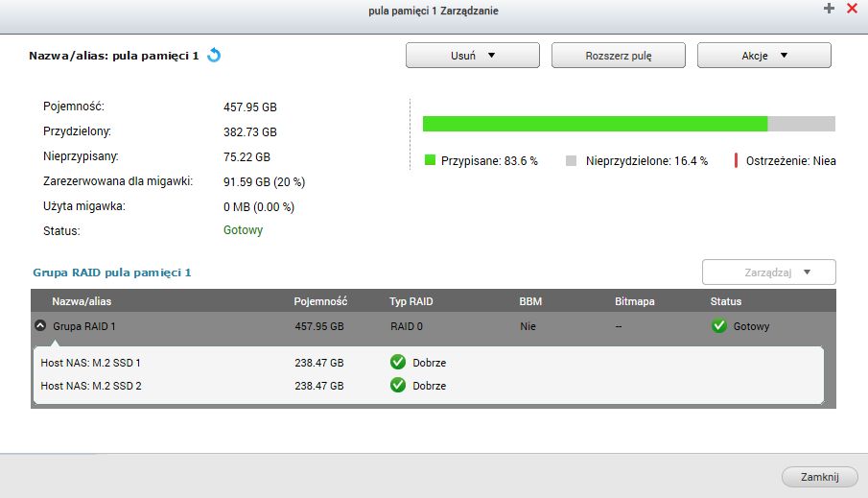Close the storage pool management window

click(x=853, y=9)
